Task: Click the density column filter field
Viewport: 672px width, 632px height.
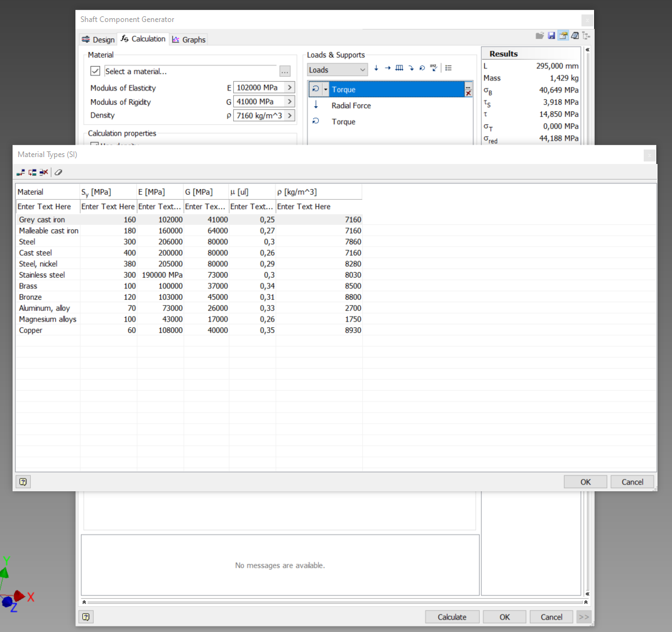Action: [x=319, y=207]
